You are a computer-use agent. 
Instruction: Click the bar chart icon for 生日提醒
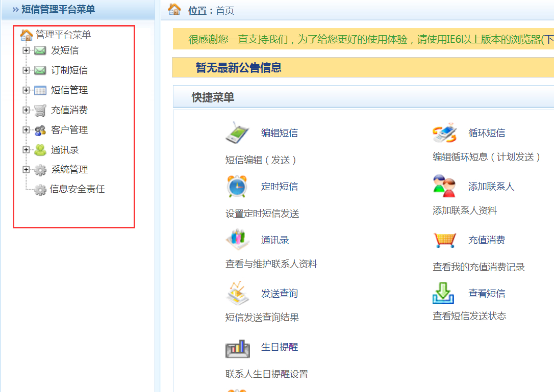pyautogui.click(x=237, y=349)
